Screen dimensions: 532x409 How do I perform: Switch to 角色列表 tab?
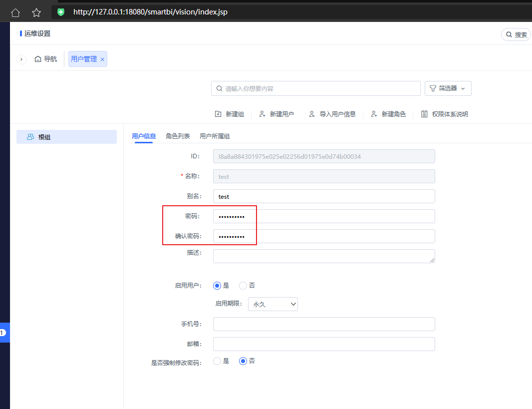tap(178, 136)
